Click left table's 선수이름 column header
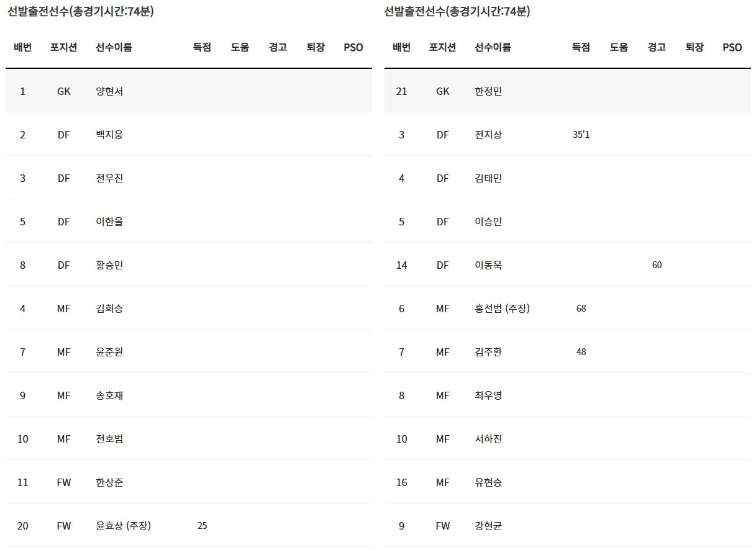 point(114,47)
